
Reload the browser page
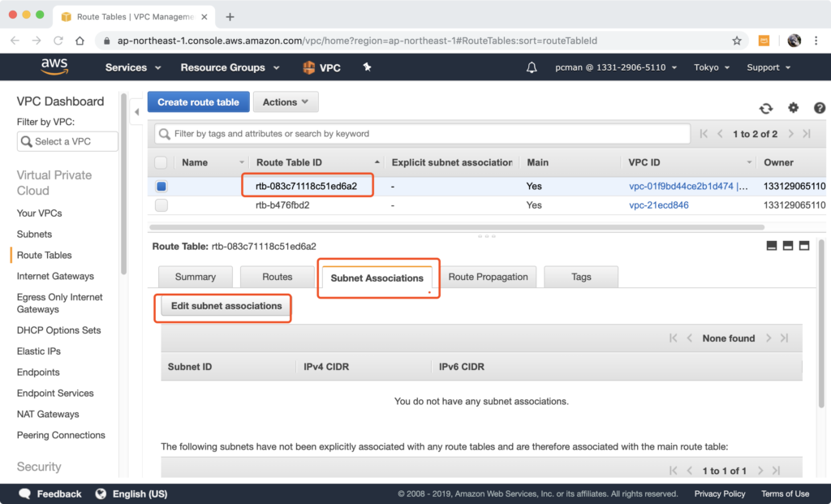(x=58, y=41)
